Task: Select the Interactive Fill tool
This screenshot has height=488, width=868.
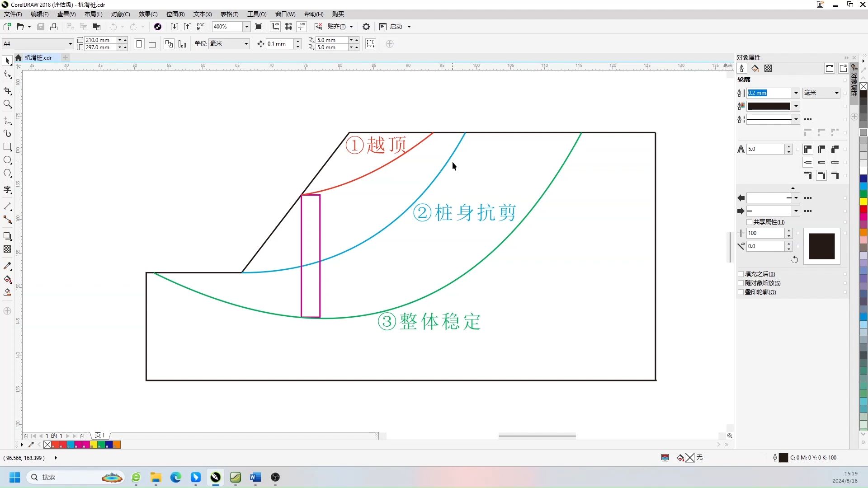Action: [7, 279]
